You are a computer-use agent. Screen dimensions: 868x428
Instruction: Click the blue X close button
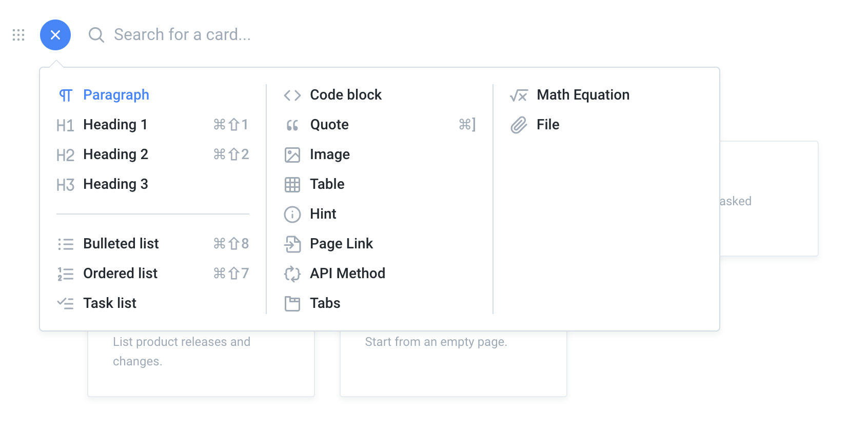(55, 35)
